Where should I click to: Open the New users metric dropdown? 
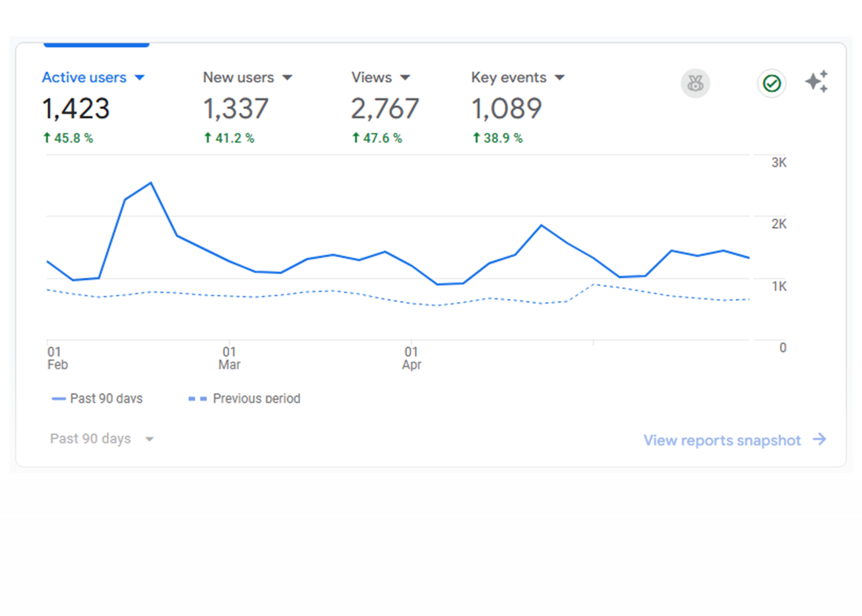[287, 78]
